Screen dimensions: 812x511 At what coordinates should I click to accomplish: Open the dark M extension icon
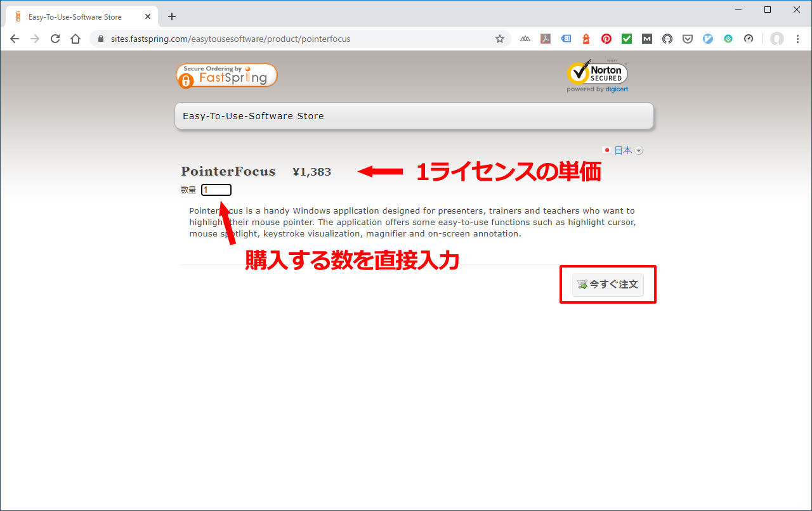click(x=647, y=39)
